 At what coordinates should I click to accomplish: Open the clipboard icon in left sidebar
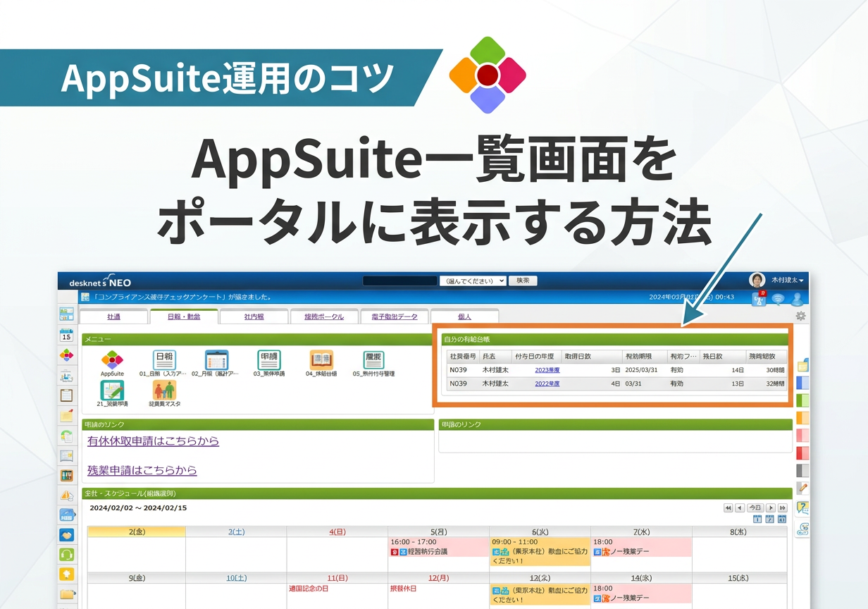pyautogui.click(x=66, y=395)
